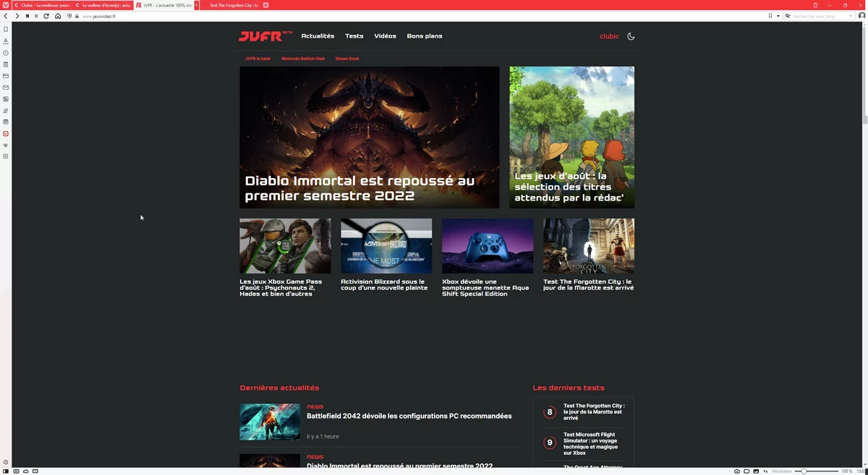Open the Vidéos menu item
This screenshot has height=475, width=868.
[x=385, y=36]
